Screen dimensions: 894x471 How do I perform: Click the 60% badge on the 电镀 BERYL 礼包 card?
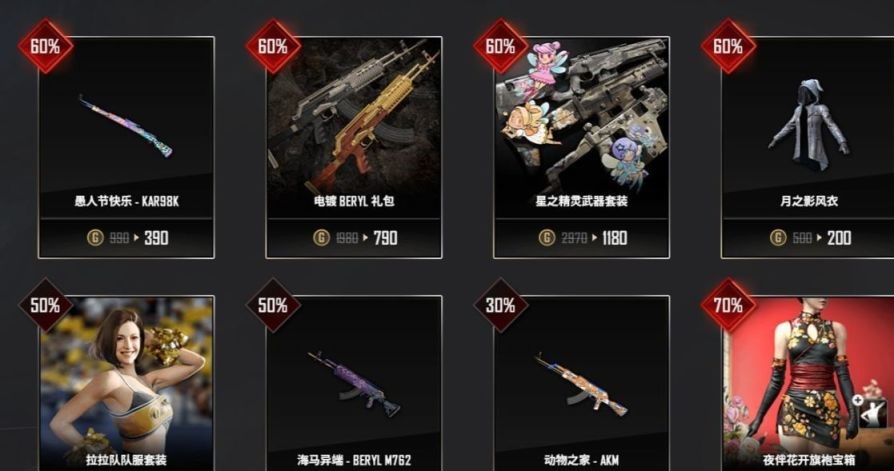(273, 46)
